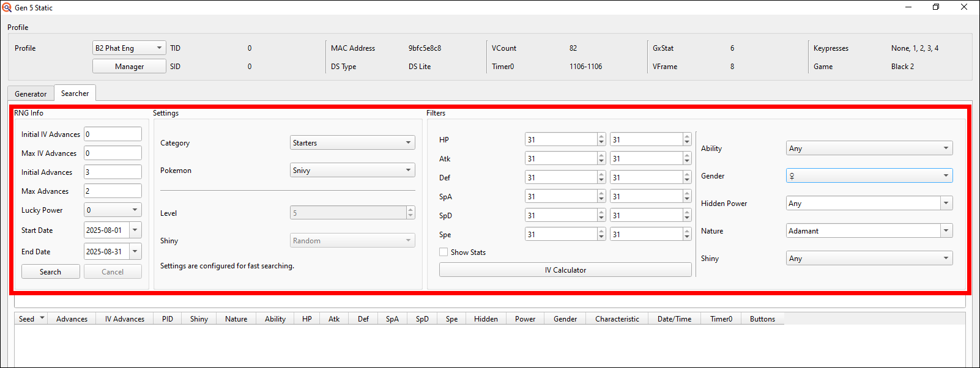The height and width of the screenshot is (368, 980).
Task: Focus the Max Advances input
Action: pyautogui.click(x=113, y=191)
